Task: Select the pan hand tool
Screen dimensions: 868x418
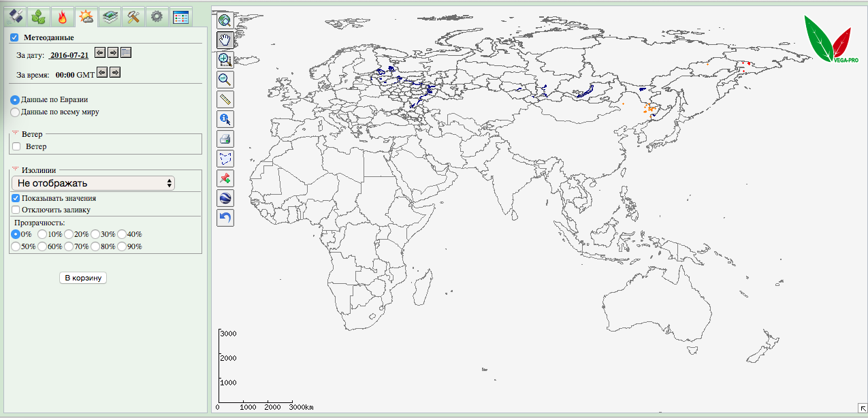Action: pos(225,40)
